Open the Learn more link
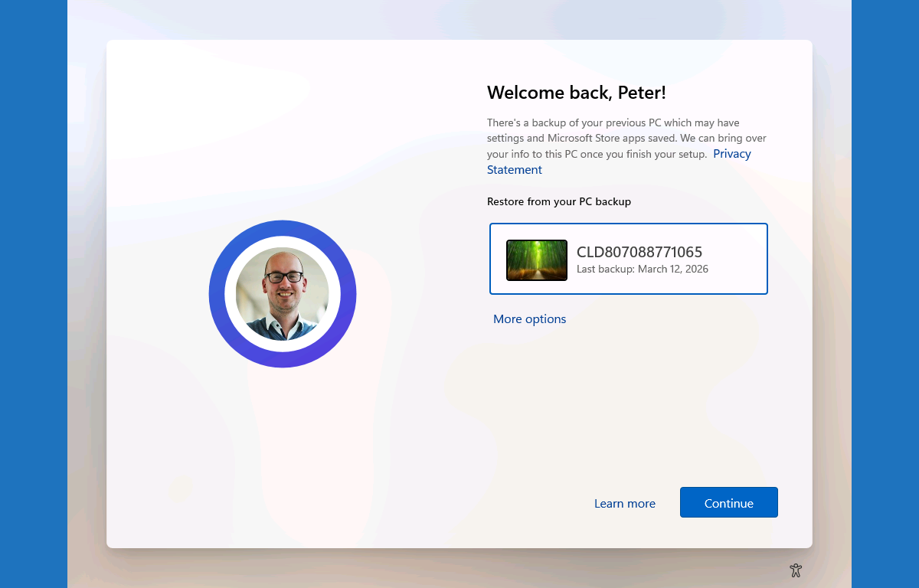919x588 pixels. point(624,504)
